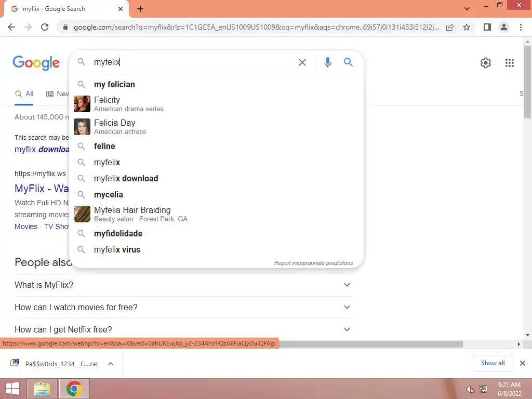Open the Chrome profile avatar
Viewport: 532px width, 399px height.
(x=504, y=27)
